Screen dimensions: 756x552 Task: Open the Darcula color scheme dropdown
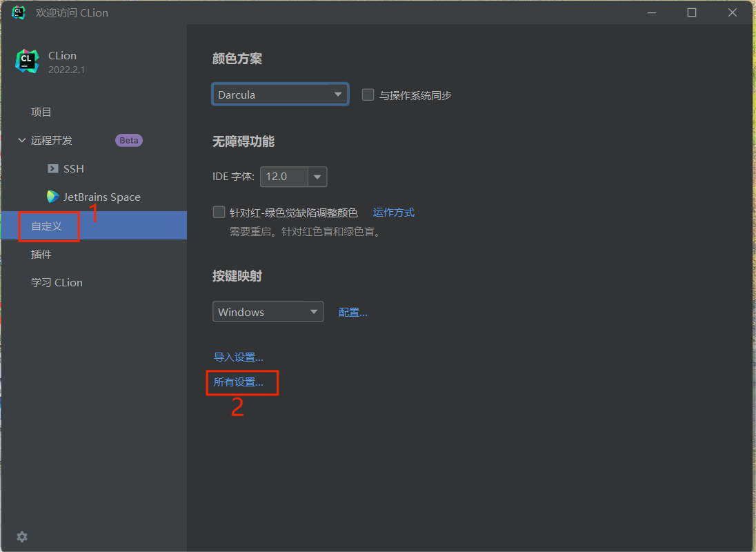(x=279, y=95)
